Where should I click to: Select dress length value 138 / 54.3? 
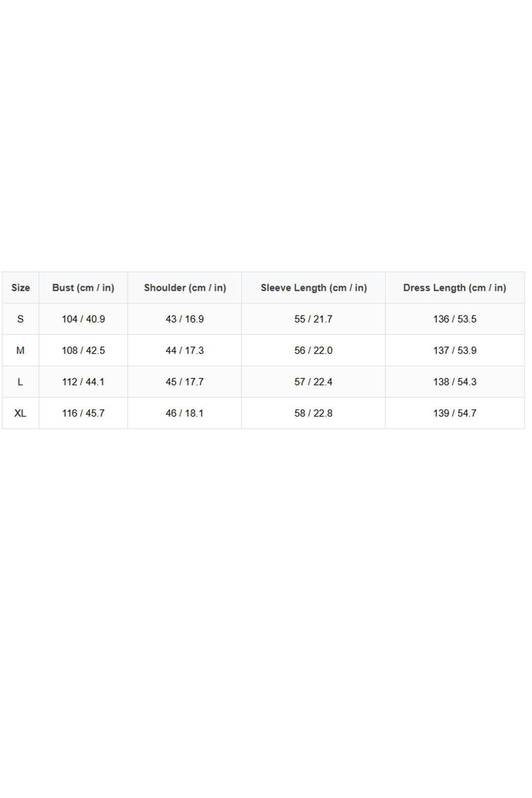pos(454,382)
